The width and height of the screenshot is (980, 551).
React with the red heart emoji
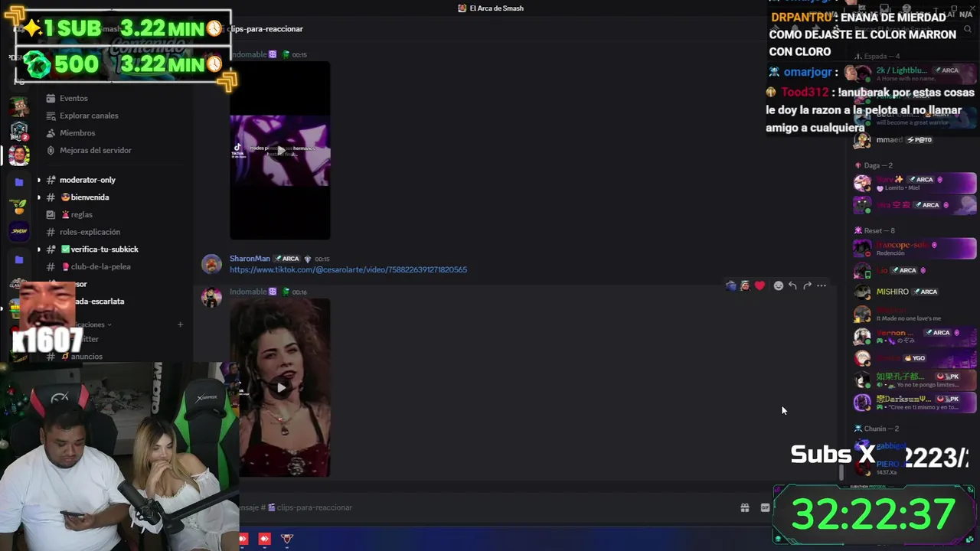[759, 285]
